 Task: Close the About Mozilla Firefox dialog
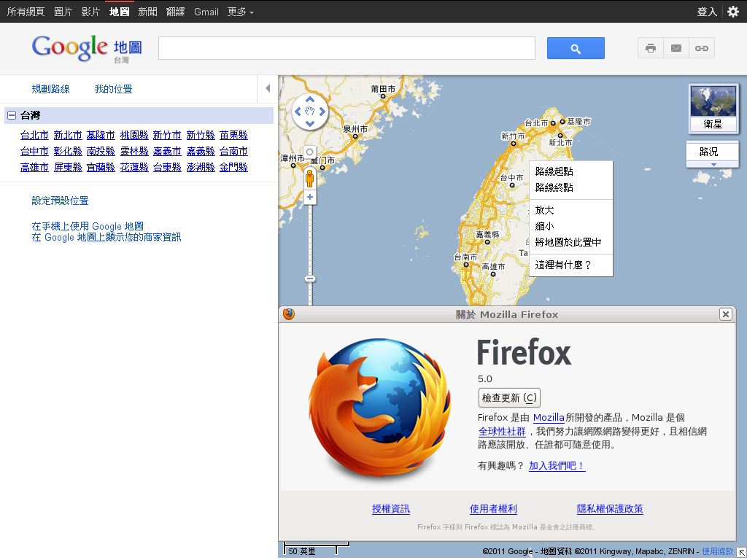[726, 314]
